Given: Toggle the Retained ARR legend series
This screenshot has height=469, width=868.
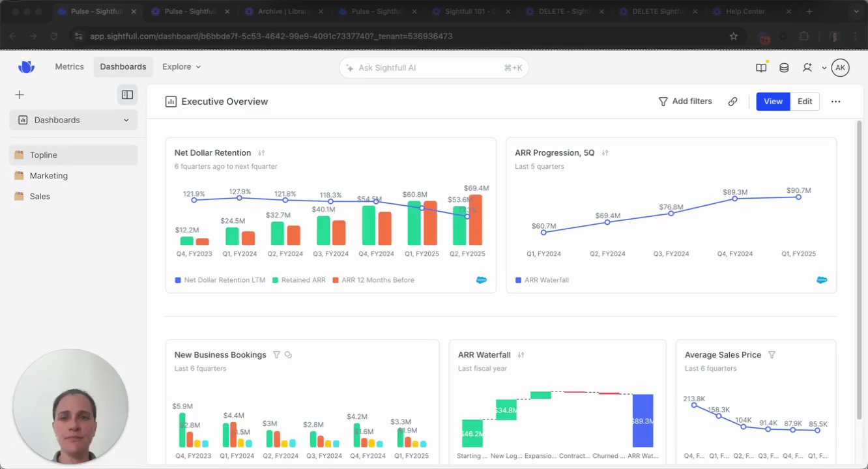Looking at the screenshot, I should [298, 280].
